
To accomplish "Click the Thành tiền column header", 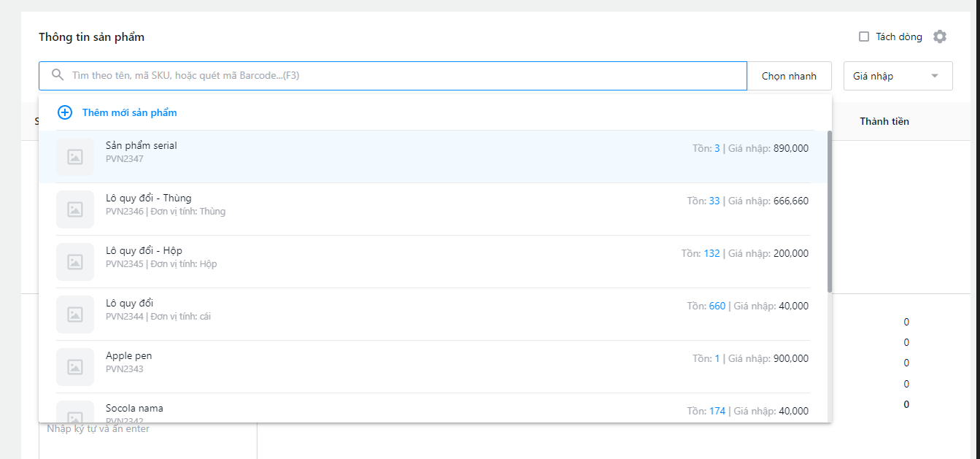I will 884,121.
